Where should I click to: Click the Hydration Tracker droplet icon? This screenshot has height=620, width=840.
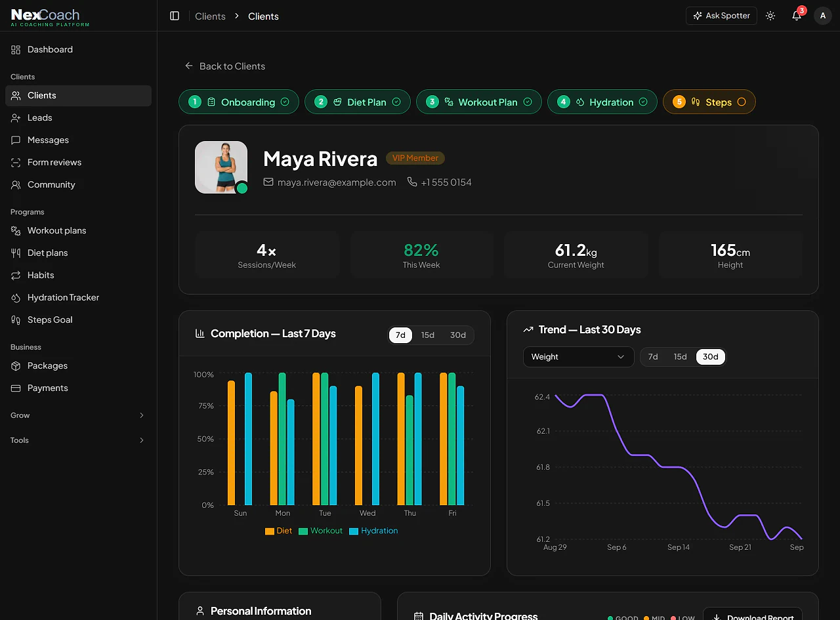(16, 297)
